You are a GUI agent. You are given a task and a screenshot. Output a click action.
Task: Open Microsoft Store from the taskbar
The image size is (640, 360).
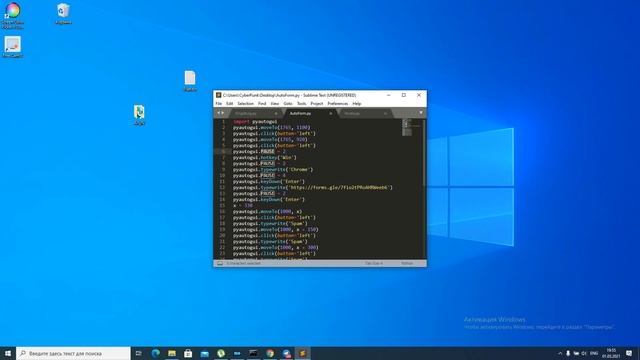[x=188, y=353]
